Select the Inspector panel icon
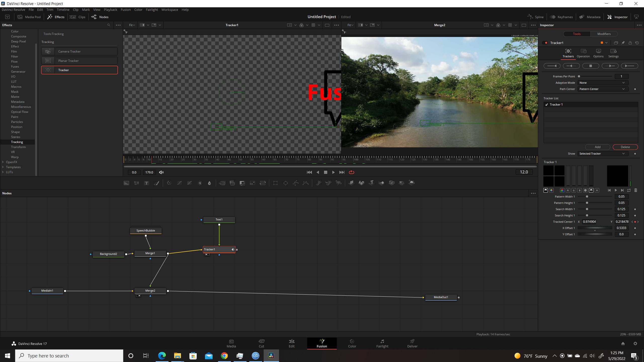The width and height of the screenshot is (644, 362). click(610, 17)
